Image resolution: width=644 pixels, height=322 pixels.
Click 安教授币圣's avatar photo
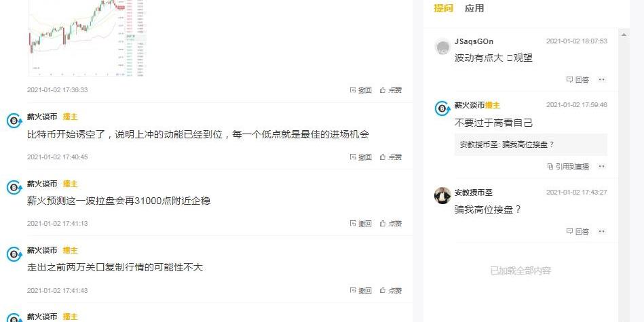[442, 195]
